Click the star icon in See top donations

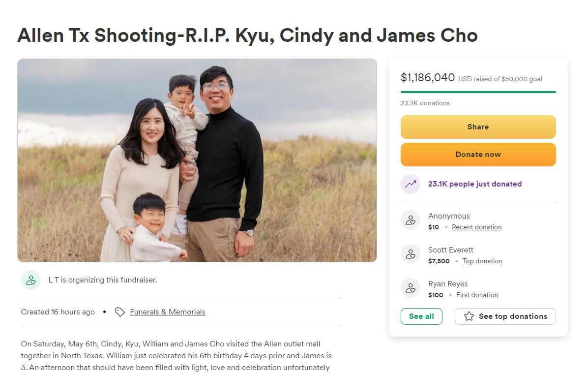point(469,316)
